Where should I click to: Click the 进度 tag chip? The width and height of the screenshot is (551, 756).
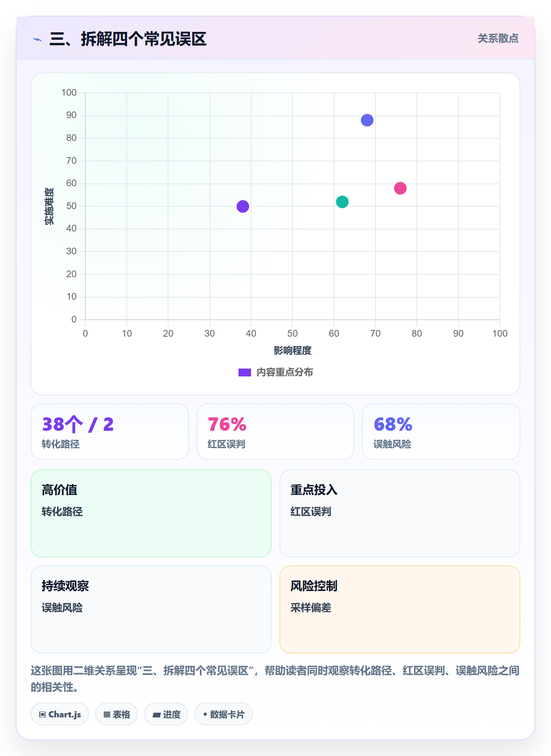(x=166, y=714)
